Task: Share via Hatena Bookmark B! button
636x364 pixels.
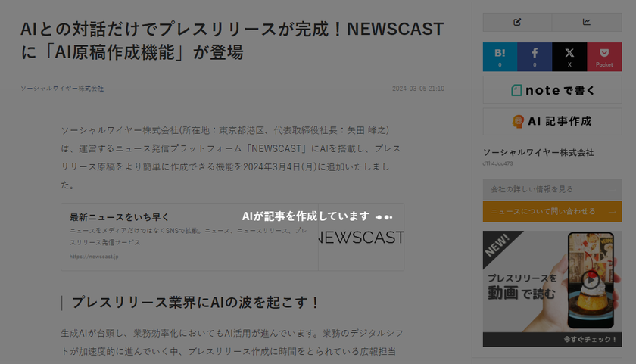Action: [x=500, y=57]
